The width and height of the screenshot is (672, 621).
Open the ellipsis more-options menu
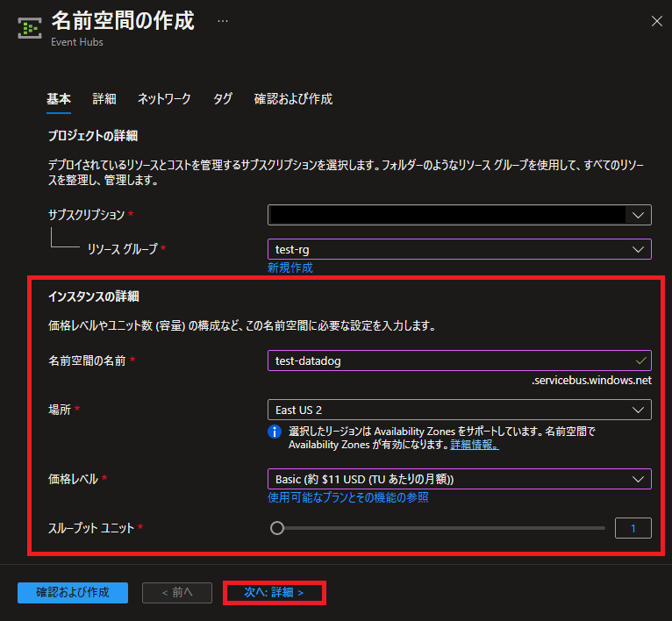coord(223,21)
